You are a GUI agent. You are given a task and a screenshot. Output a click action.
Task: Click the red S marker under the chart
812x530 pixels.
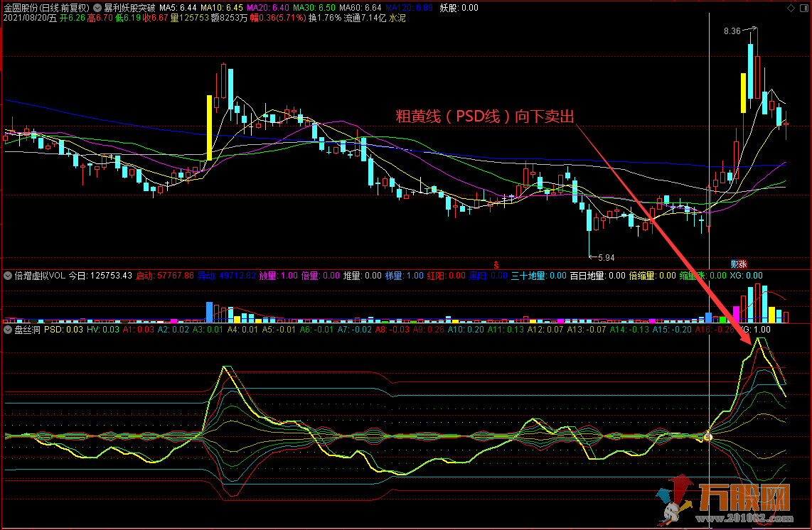coord(496,264)
